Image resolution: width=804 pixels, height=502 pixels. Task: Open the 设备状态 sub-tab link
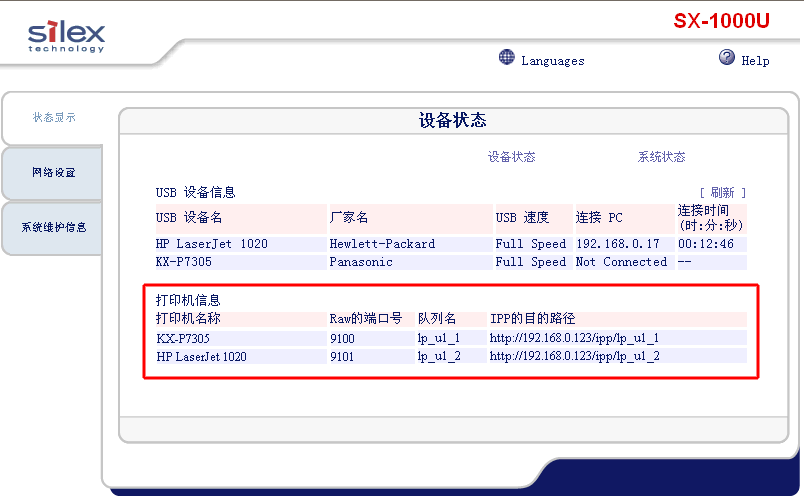(511, 157)
